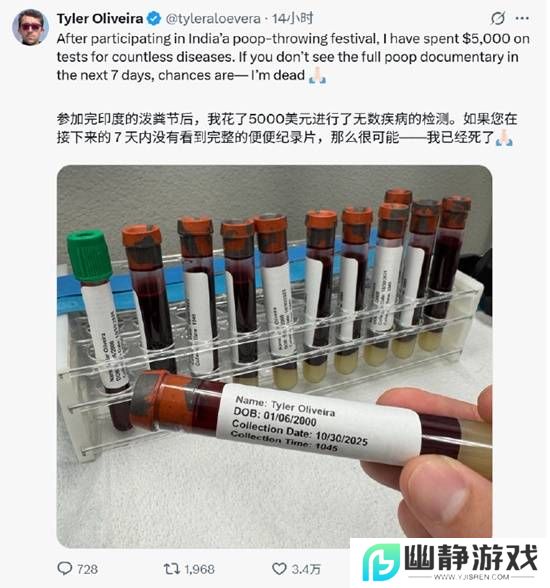550x588 pixels.
Task: Open the @tyleraloevera handle link
Action: (x=213, y=18)
